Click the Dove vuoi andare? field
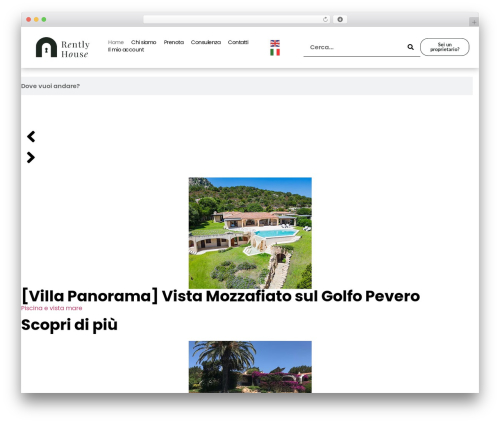 247,86
